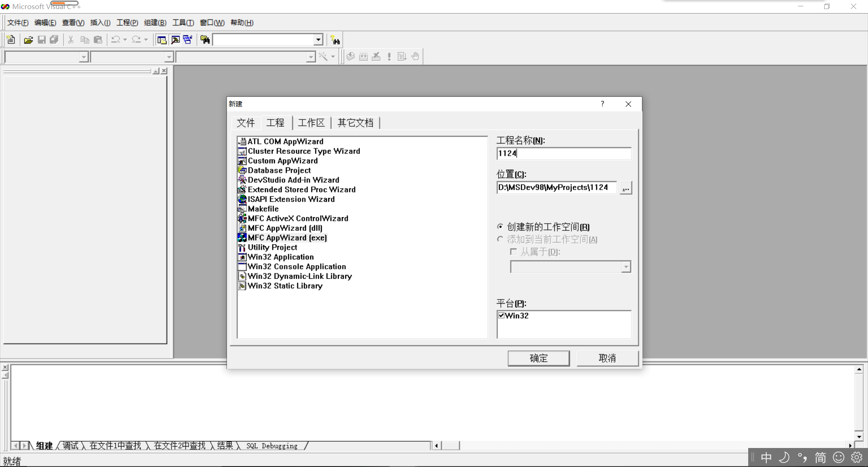Select MFC AppWizard (exe) in the list

tap(287, 238)
